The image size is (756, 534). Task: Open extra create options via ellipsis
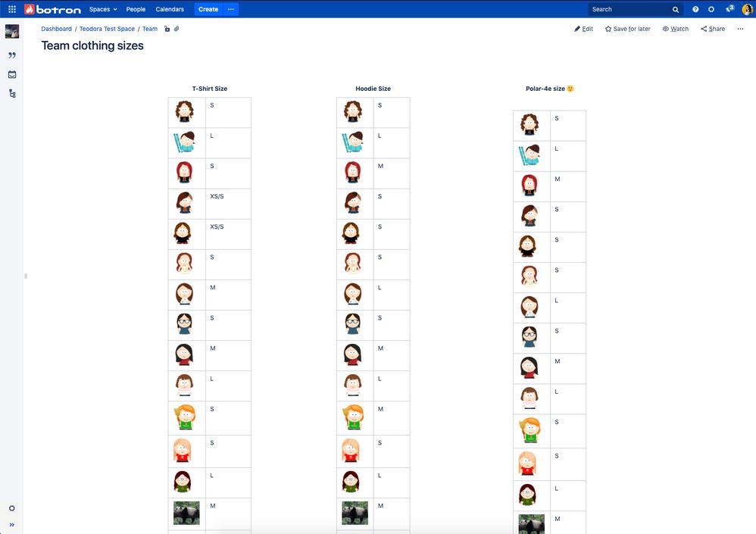click(x=231, y=9)
